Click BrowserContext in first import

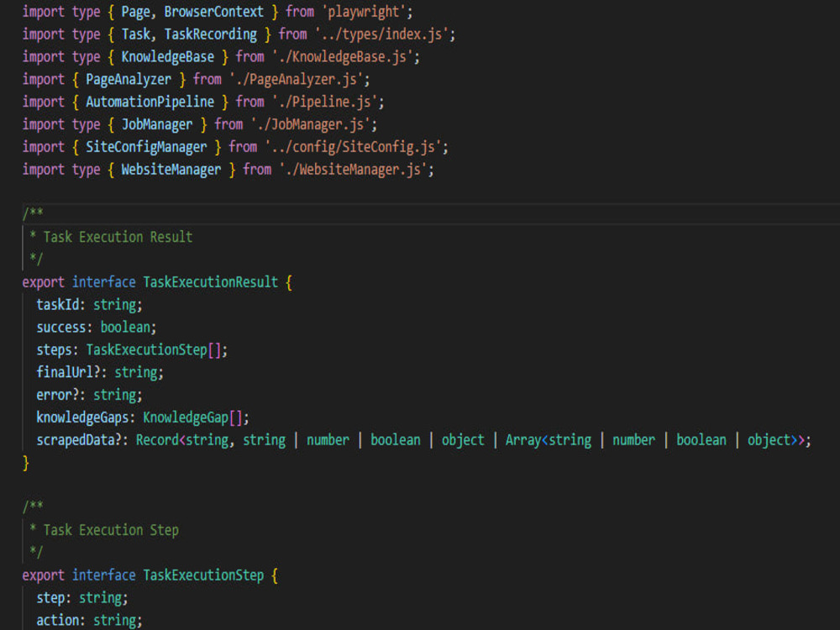point(213,12)
